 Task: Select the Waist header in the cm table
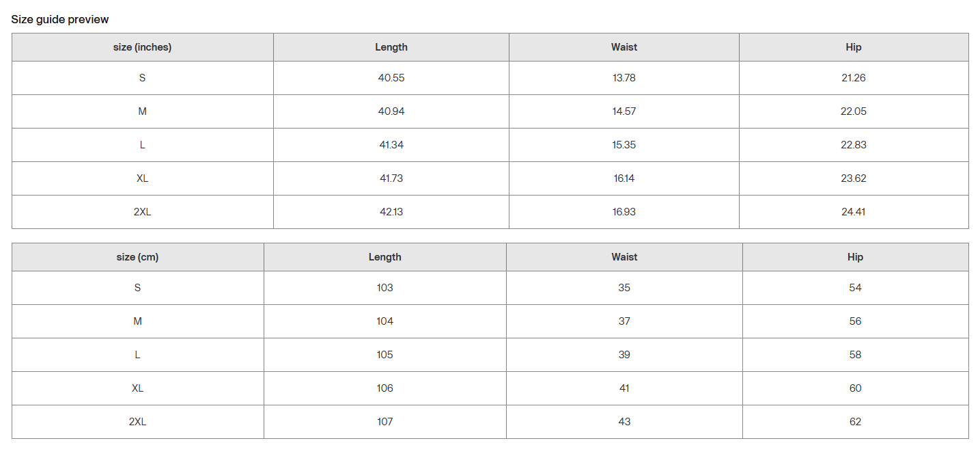click(x=624, y=257)
